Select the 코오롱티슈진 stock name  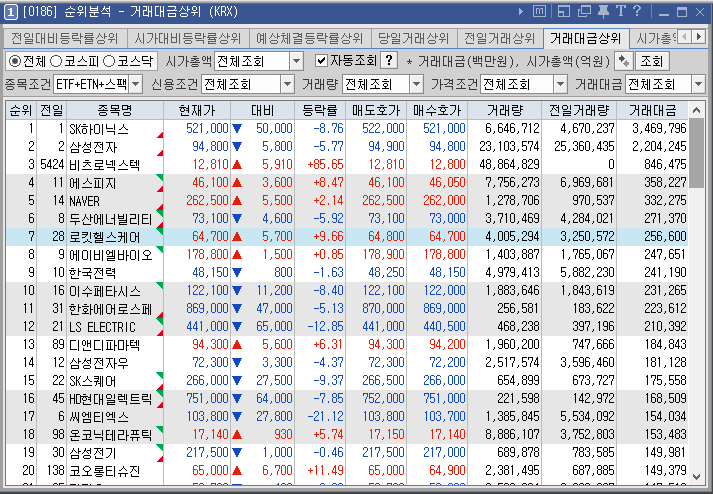pos(104,471)
